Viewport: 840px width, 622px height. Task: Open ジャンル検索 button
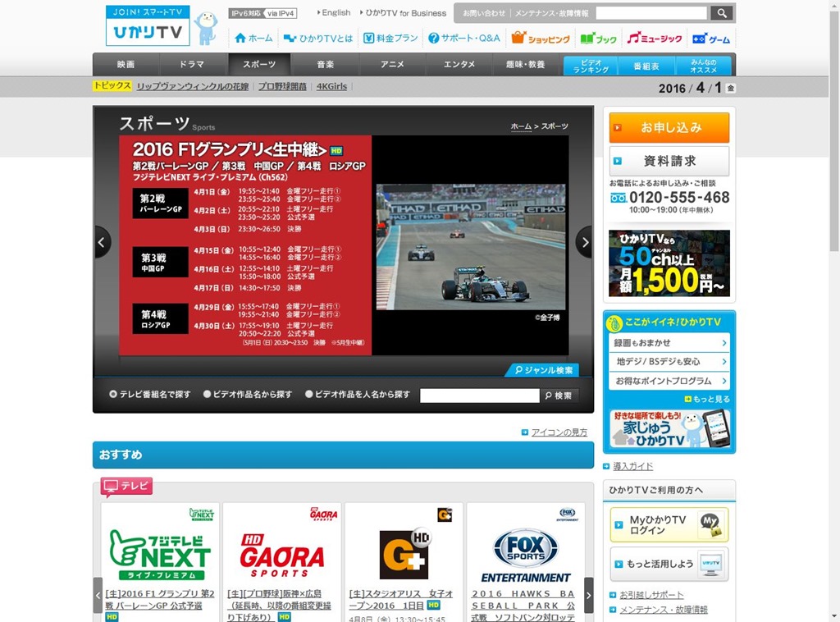tap(543, 369)
